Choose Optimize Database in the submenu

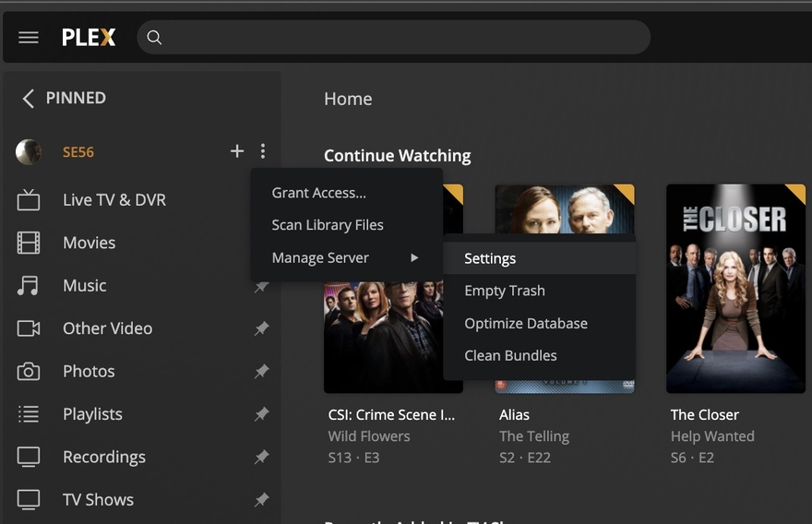(526, 324)
